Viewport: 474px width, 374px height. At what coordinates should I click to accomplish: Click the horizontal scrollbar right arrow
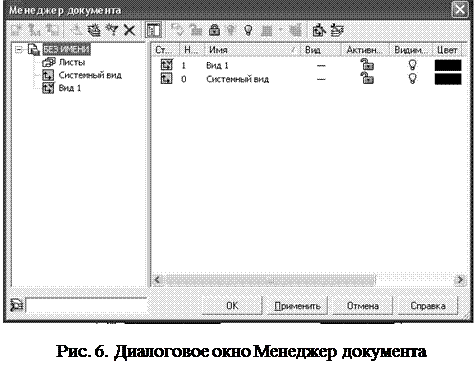[x=460, y=280]
